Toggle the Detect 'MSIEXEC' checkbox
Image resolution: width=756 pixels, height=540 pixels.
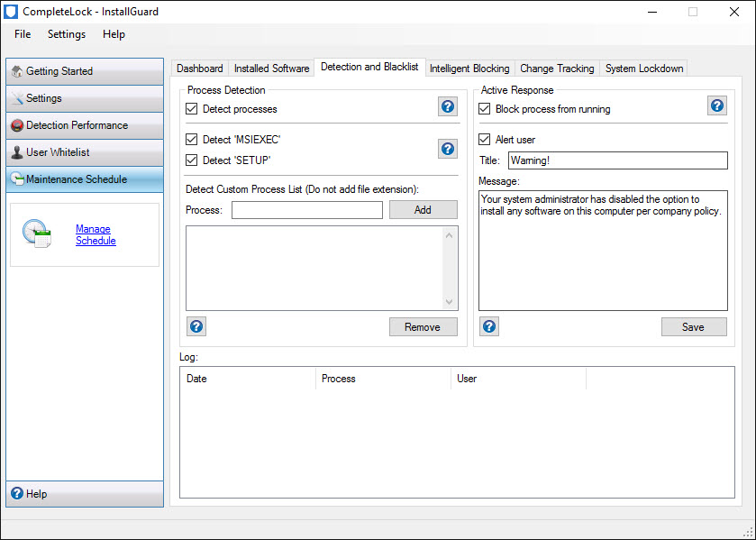coord(191,140)
